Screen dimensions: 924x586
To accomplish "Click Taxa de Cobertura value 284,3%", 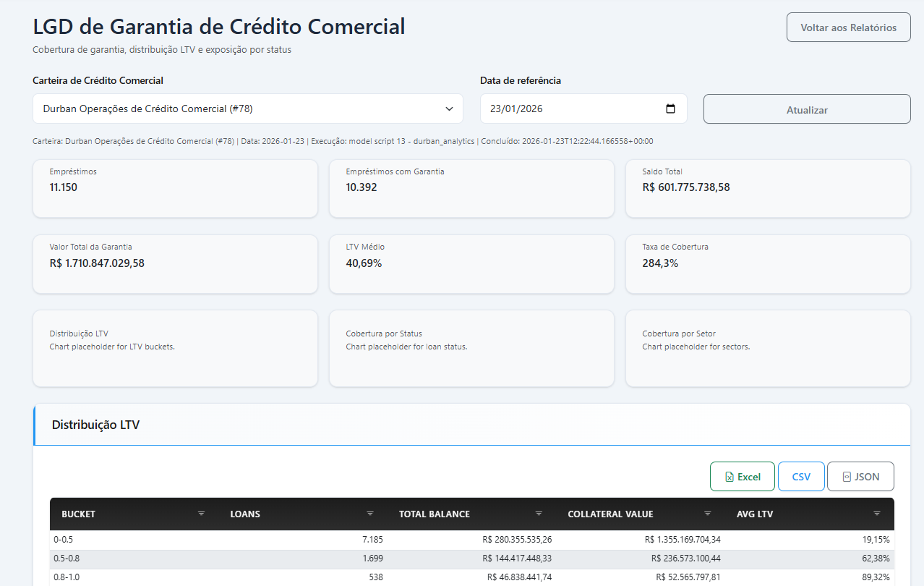I will [x=660, y=263].
